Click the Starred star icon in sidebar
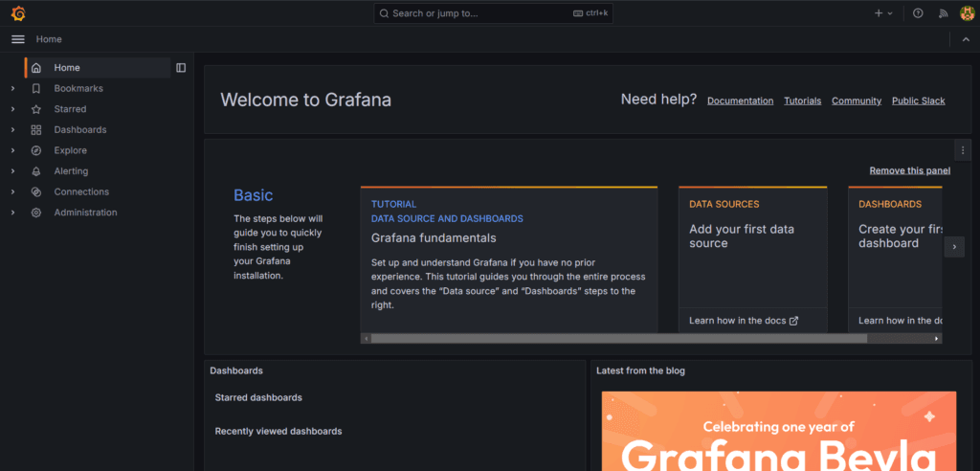Viewport: 980px width, 471px height. point(36,109)
